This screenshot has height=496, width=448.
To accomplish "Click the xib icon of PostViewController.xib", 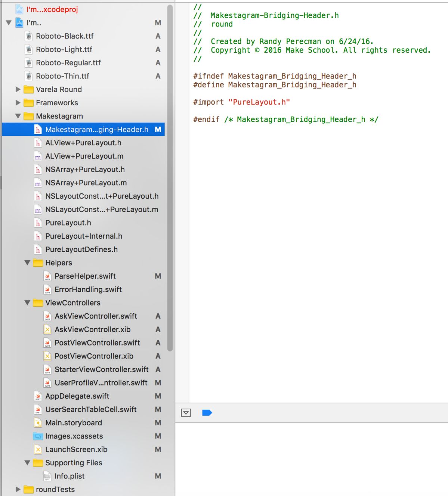I will click(x=47, y=356).
